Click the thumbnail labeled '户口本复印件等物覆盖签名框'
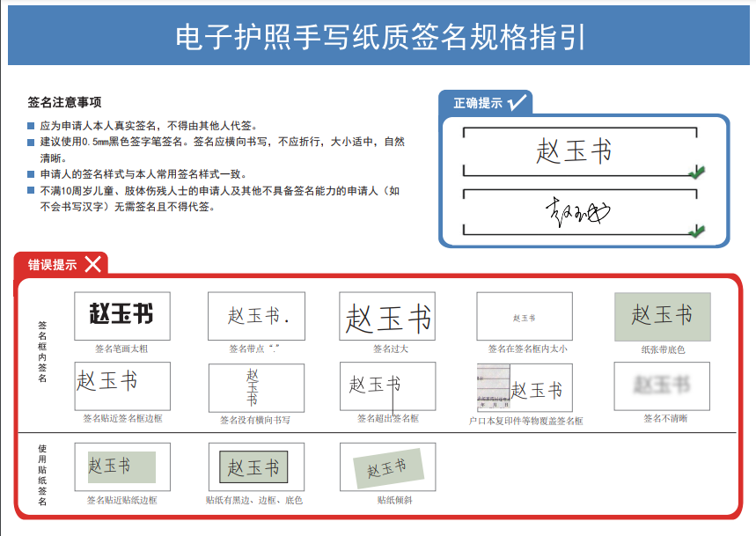 [x=525, y=387]
